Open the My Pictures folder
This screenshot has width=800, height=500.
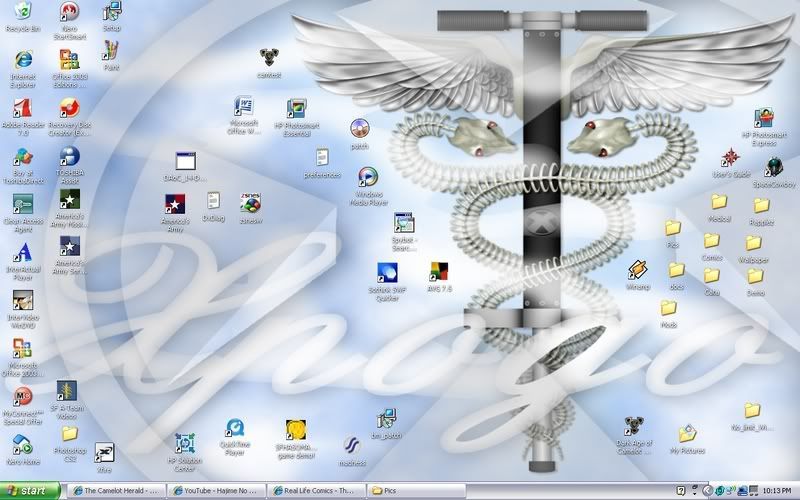click(x=687, y=434)
